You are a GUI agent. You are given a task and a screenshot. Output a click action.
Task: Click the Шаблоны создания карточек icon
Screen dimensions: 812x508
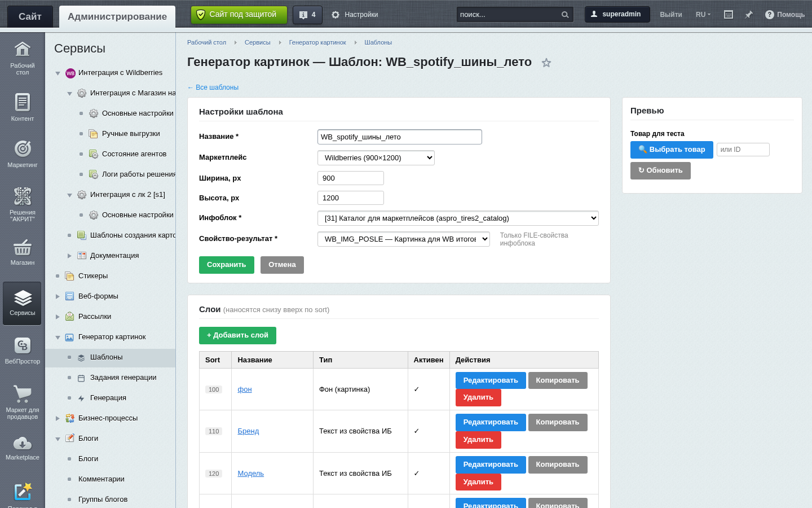(x=82, y=235)
